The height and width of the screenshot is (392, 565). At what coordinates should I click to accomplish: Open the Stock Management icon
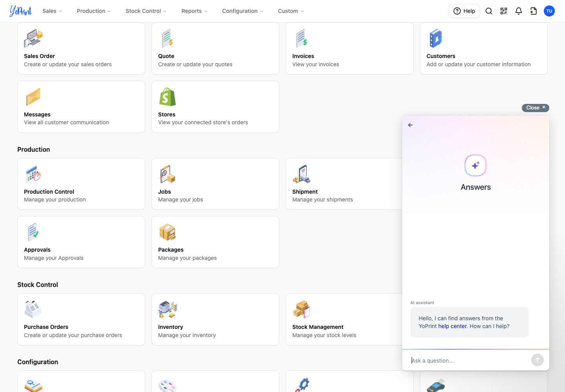tap(302, 309)
